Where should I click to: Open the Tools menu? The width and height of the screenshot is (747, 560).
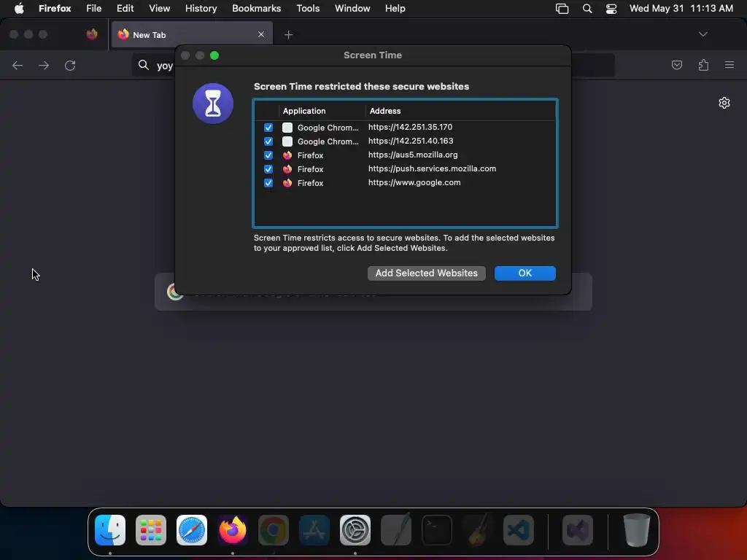pyautogui.click(x=308, y=9)
